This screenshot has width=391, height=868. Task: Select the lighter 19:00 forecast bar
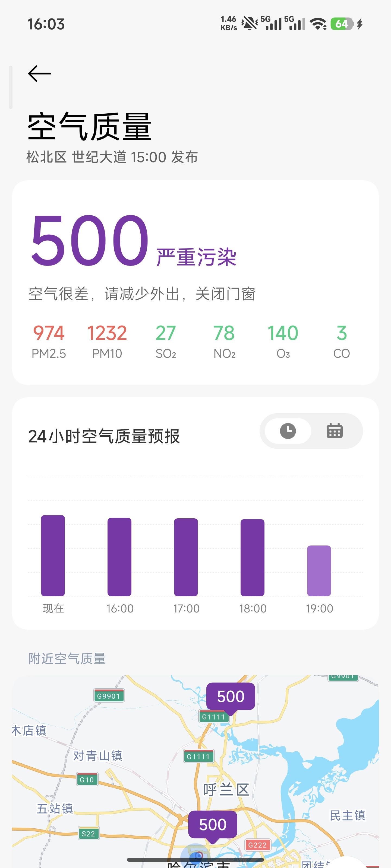[319, 571]
